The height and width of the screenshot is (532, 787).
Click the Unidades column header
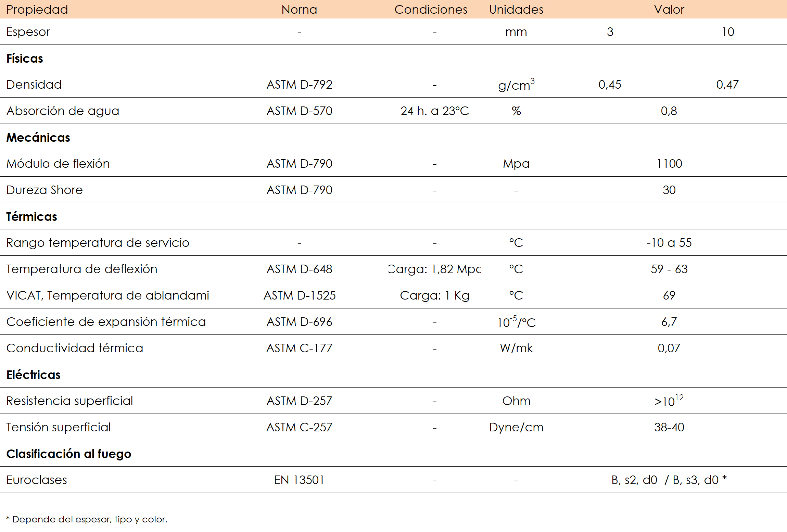(x=516, y=10)
